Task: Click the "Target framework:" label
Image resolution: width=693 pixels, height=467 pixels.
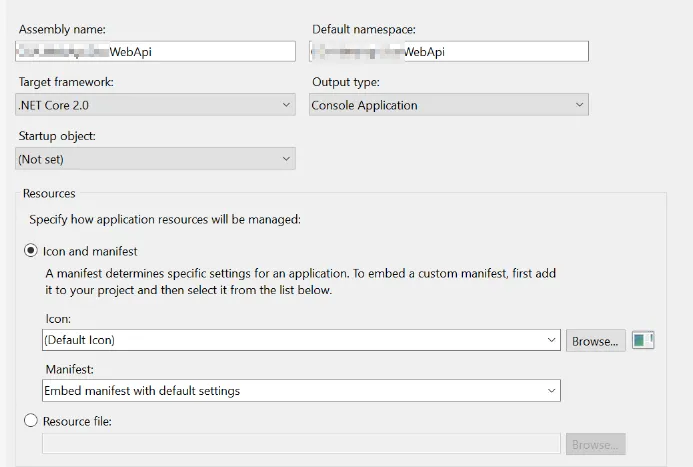Action: pos(66,82)
